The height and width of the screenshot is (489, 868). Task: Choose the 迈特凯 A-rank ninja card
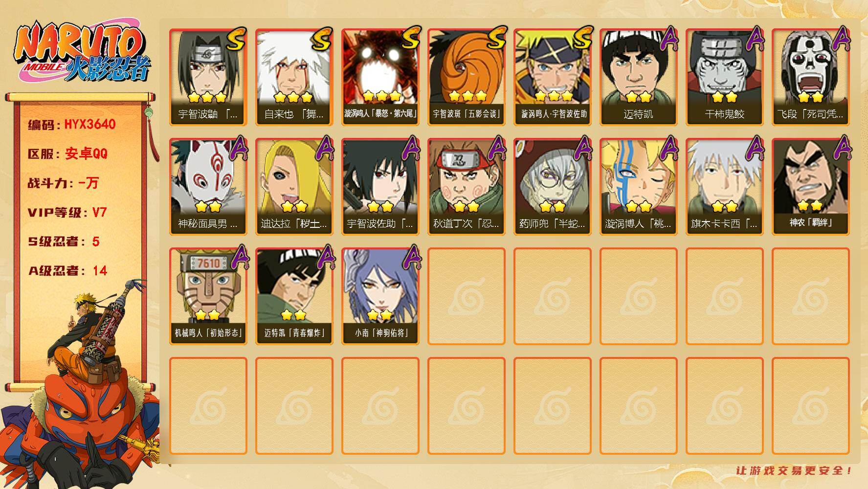coord(639,77)
